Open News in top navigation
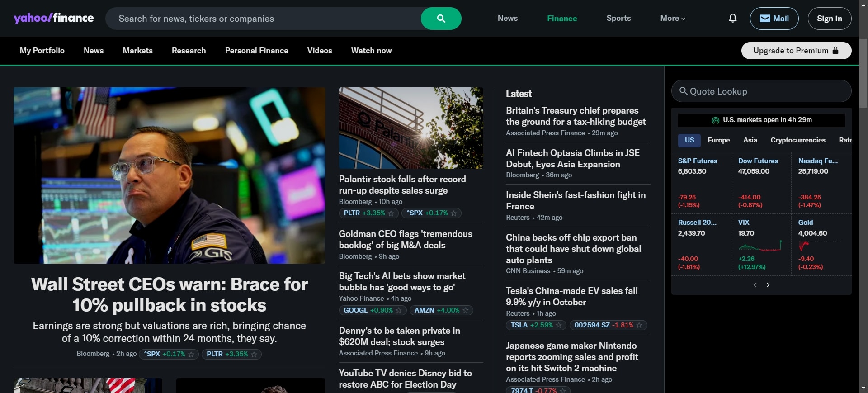This screenshot has width=868, height=393. (508, 18)
